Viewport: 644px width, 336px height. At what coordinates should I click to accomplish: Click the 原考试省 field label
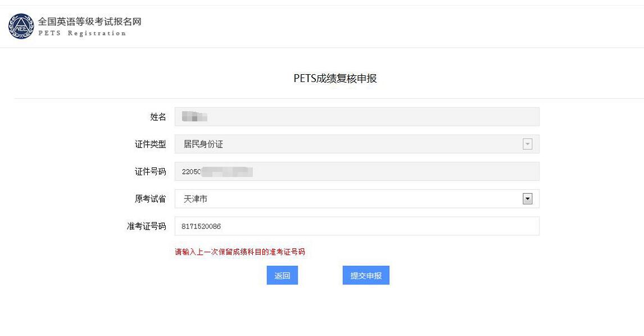click(150, 199)
